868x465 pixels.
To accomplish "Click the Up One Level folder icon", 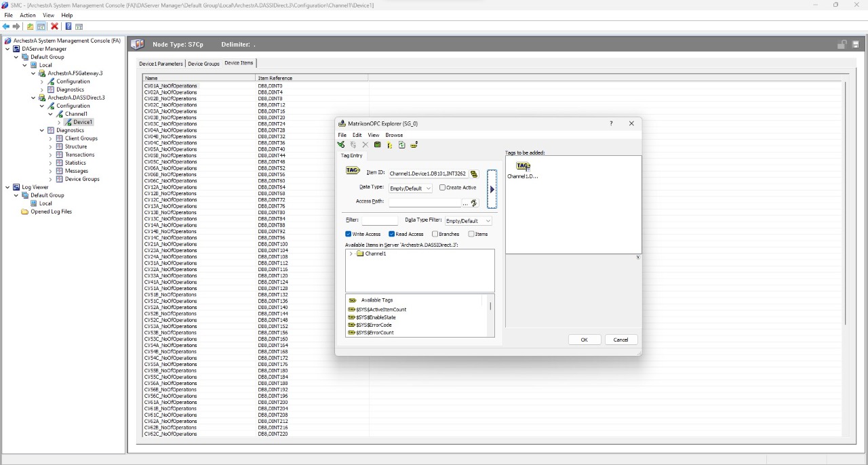I will (x=30, y=26).
